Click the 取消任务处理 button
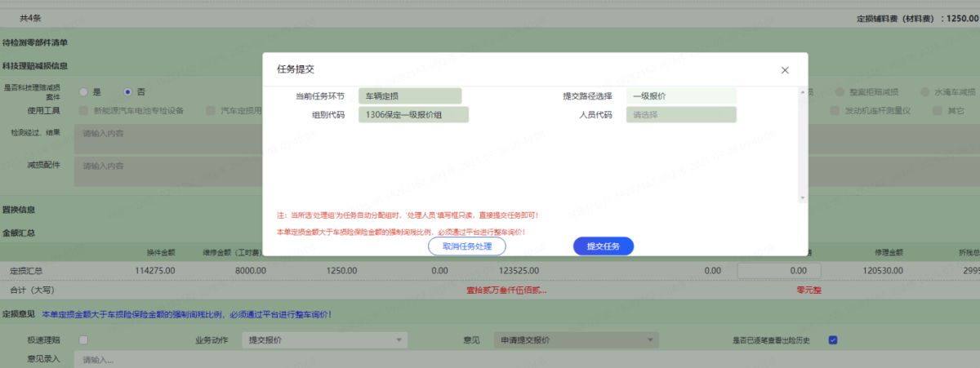This screenshot has height=368, width=980. tap(467, 246)
